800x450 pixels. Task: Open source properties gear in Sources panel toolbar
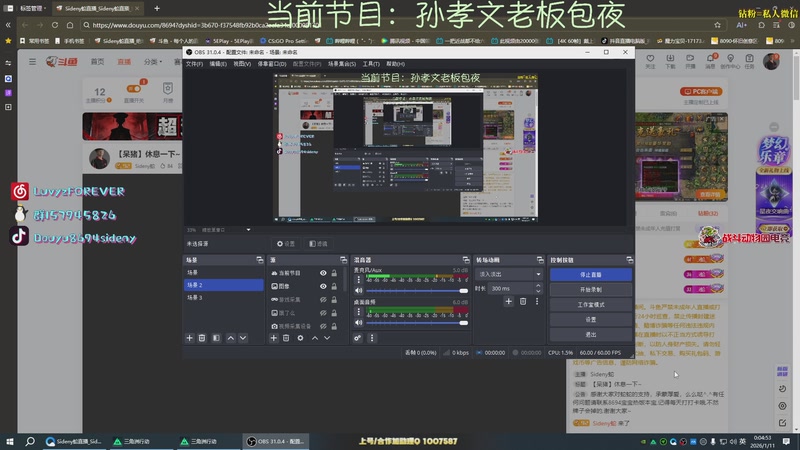point(301,338)
